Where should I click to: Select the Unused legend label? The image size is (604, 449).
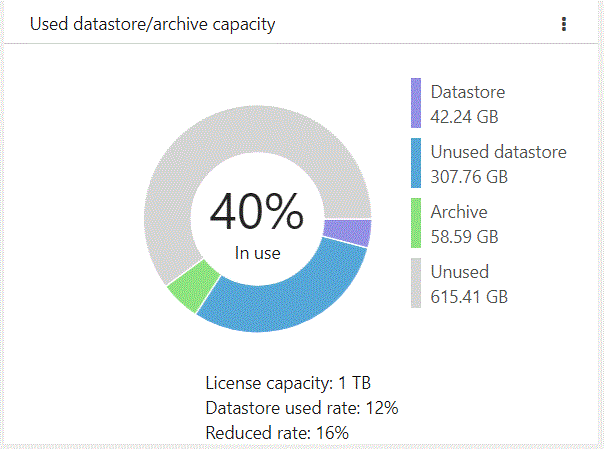point(460,272)
